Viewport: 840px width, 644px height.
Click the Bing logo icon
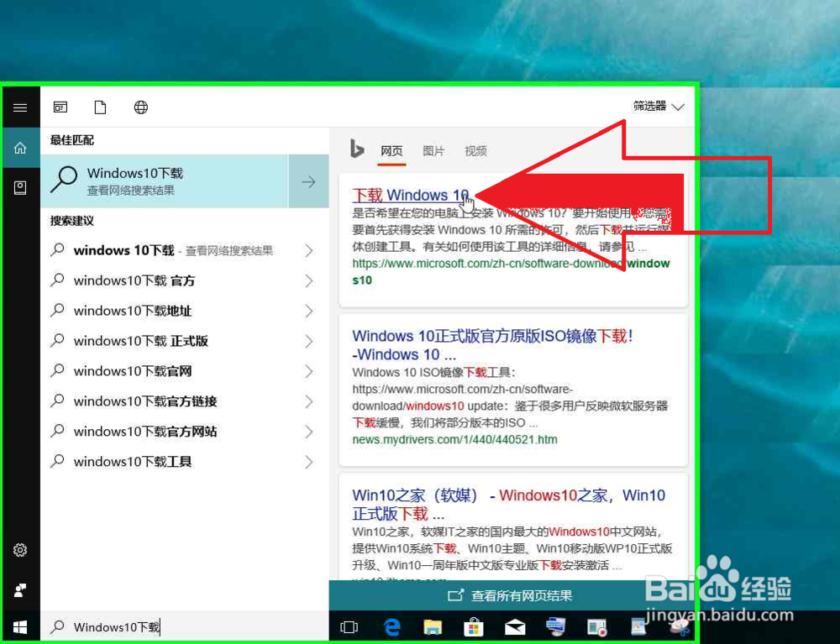point(357,149)
